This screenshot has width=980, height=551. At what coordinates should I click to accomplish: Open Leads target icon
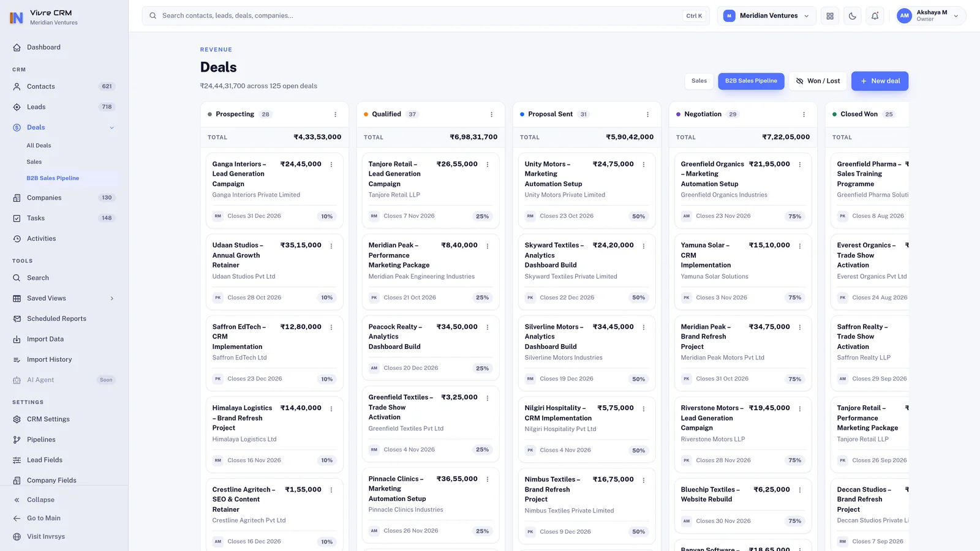pos(17,107)
